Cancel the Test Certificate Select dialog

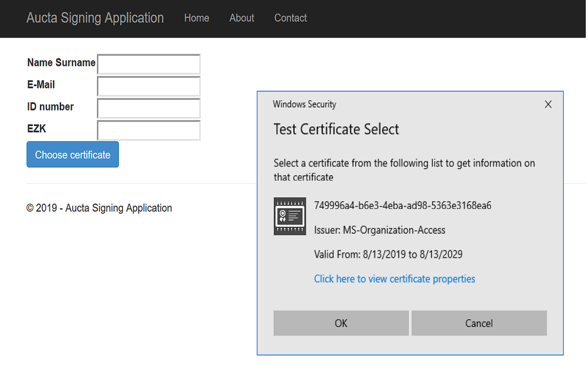[x=479, y=323]
